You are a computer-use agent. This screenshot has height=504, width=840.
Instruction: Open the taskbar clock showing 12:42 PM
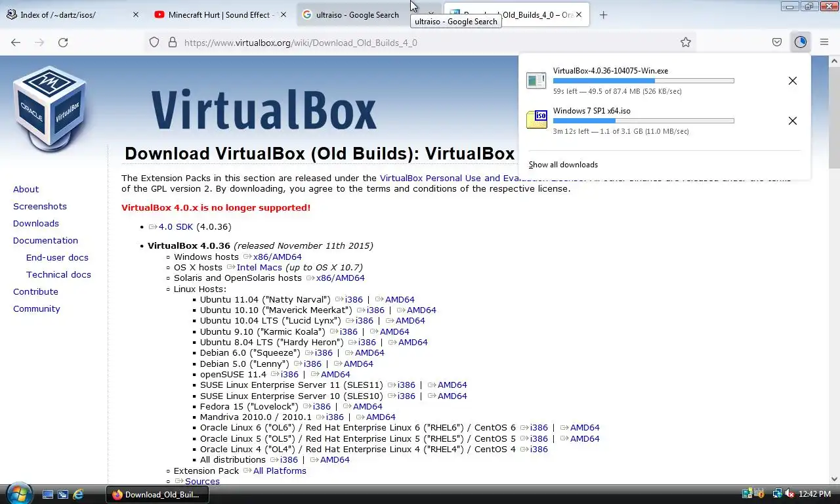click(815, 493)
